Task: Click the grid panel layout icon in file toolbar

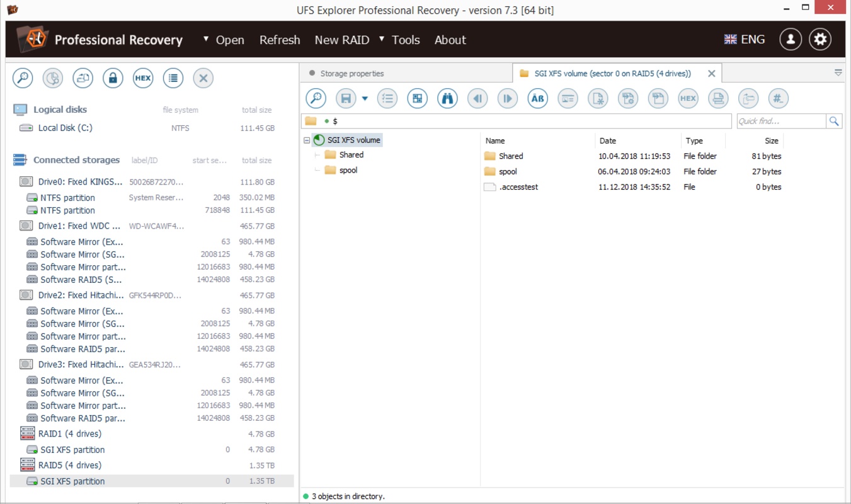Action: (417, 98)
